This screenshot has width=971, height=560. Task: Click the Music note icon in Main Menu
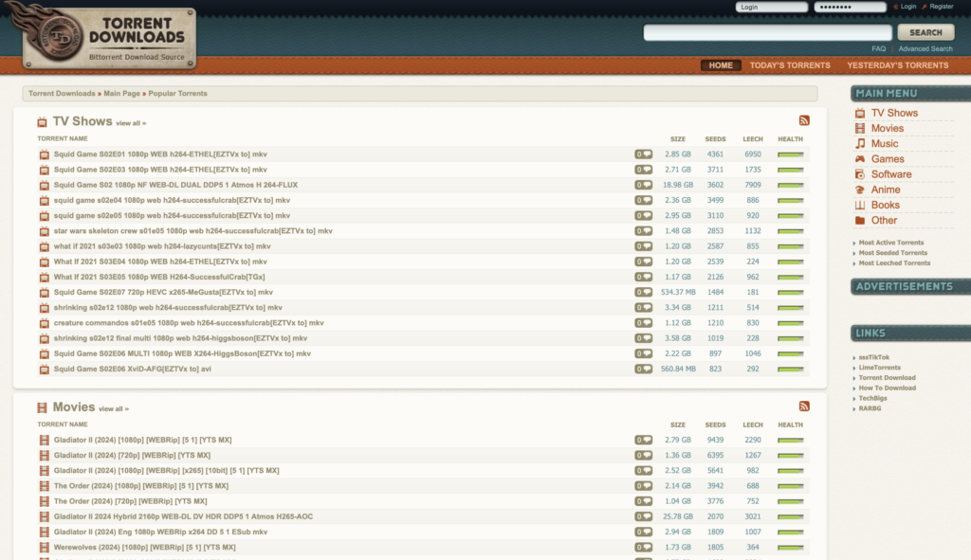tap(859, 144)
